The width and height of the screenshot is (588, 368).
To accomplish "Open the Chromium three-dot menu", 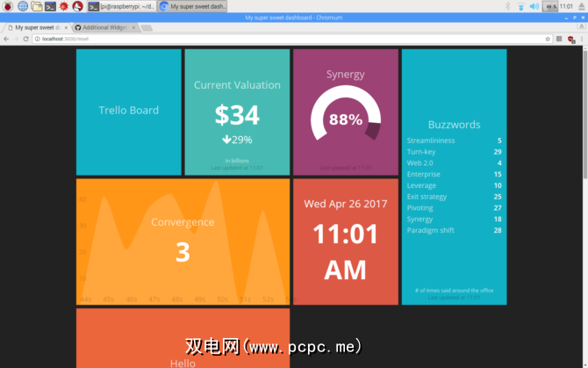I will [582, 39].
